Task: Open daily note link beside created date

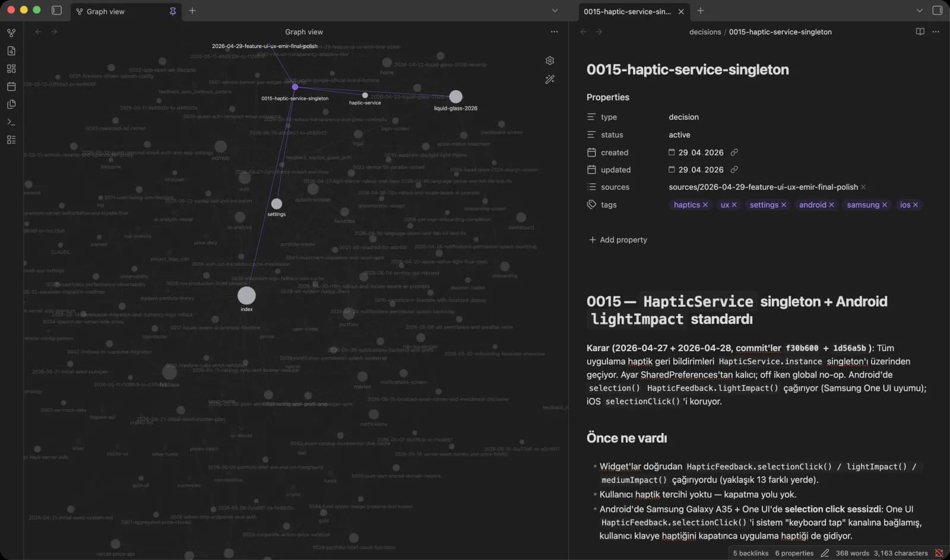Action: [x=734, y=152]
